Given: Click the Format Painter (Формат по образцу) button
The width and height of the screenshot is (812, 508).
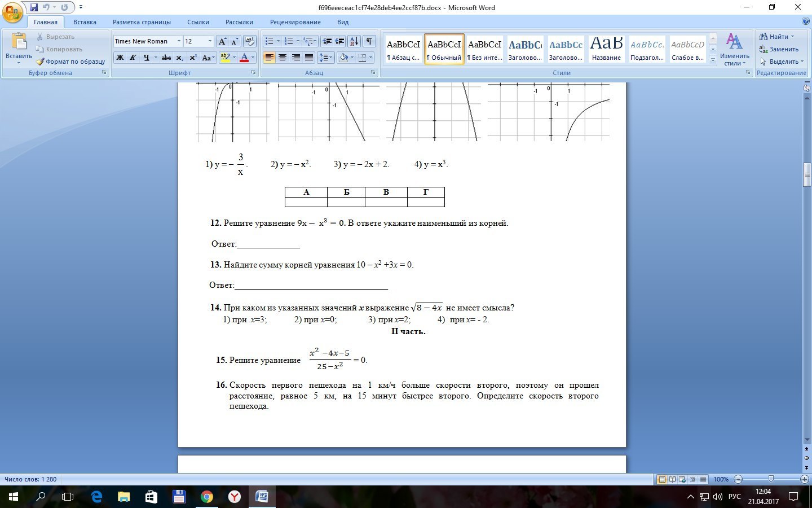Looking at the screenshot, I should [x=70, y=62].
